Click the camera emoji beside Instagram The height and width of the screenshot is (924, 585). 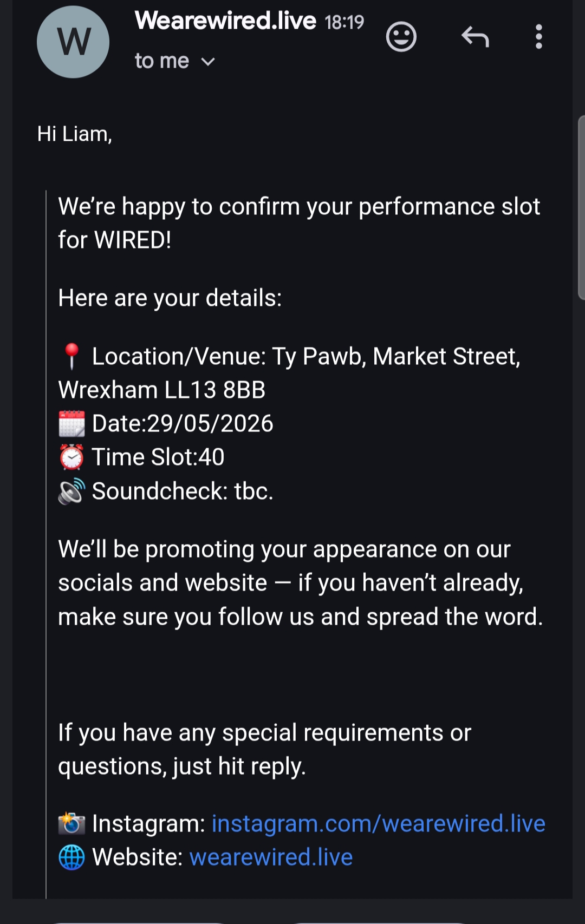71,823
